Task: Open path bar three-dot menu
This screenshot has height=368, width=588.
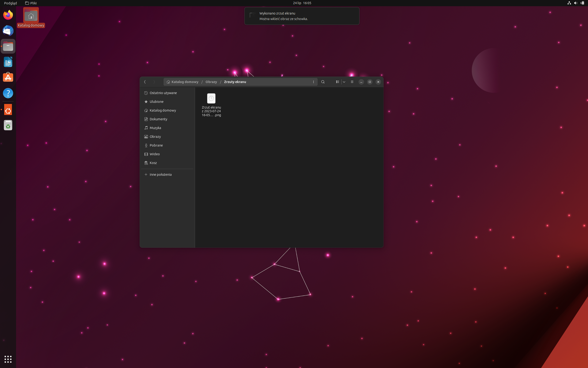Action: coord(313,82)
